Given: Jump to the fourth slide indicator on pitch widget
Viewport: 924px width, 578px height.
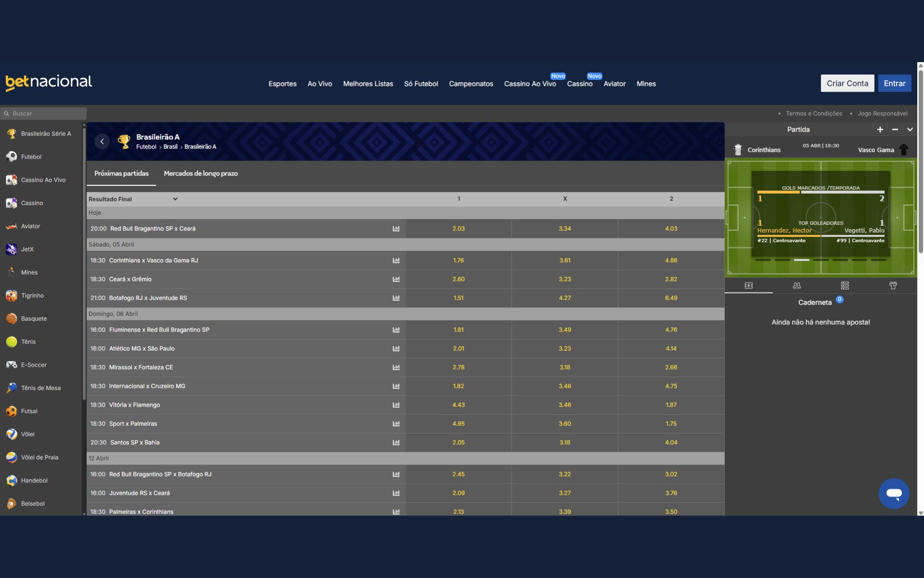Looking at the screenshot, I should pyautogui.click(x=821, y=260).
